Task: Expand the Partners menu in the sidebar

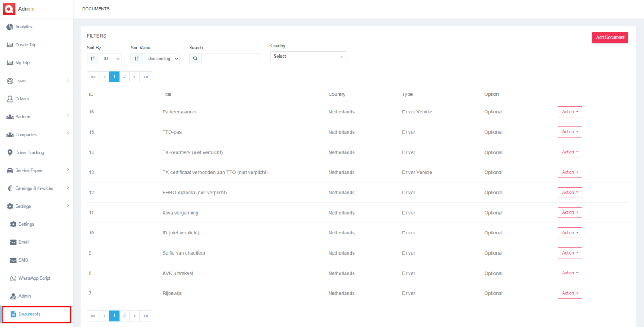Action: (x=36, y=116)
